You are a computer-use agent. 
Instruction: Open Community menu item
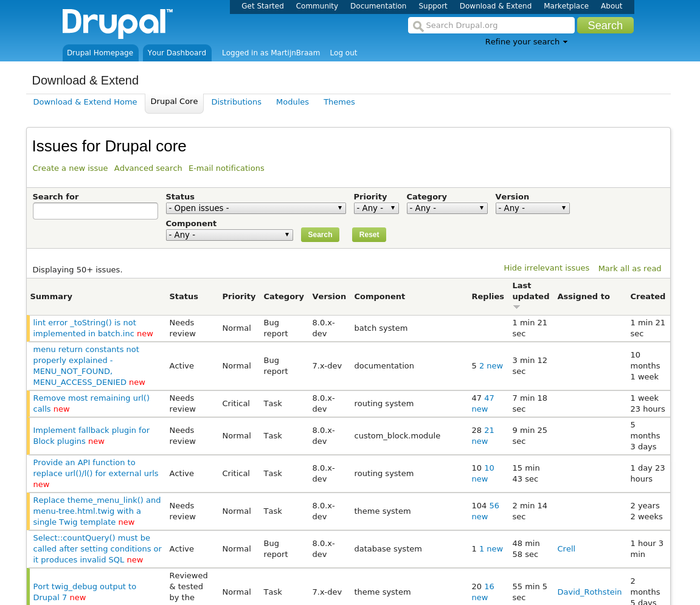coord(317,6)
